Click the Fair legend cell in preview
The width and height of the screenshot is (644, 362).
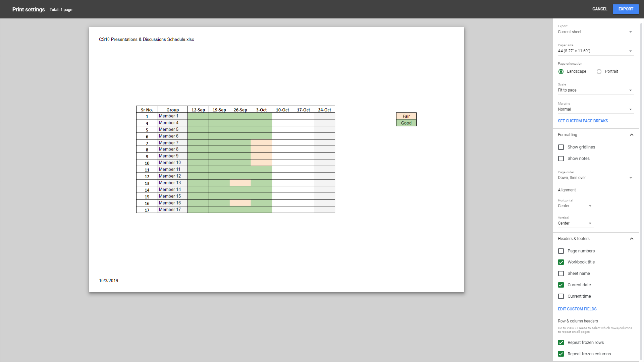coord(406,116)
